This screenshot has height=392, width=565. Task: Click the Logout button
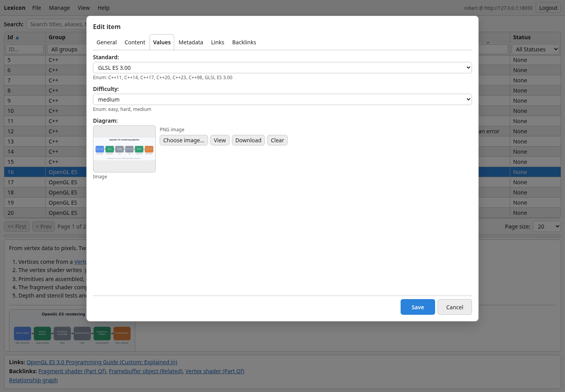(548, 8)
